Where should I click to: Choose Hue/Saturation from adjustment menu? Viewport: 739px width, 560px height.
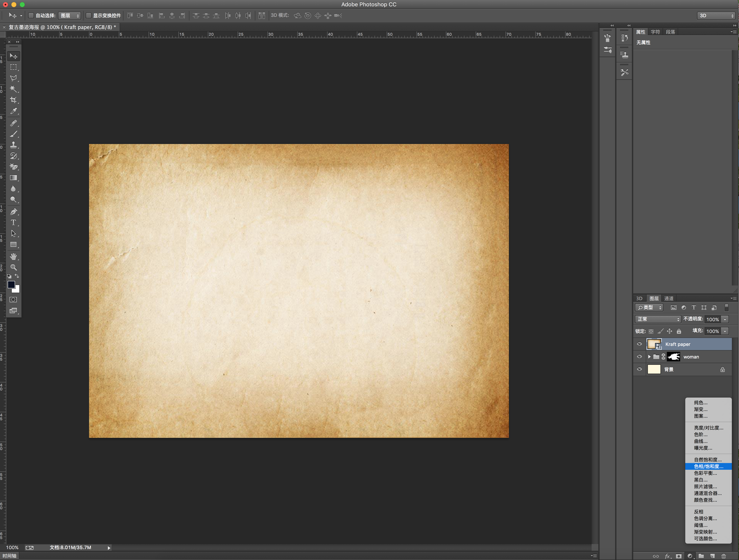pos(708,467)
